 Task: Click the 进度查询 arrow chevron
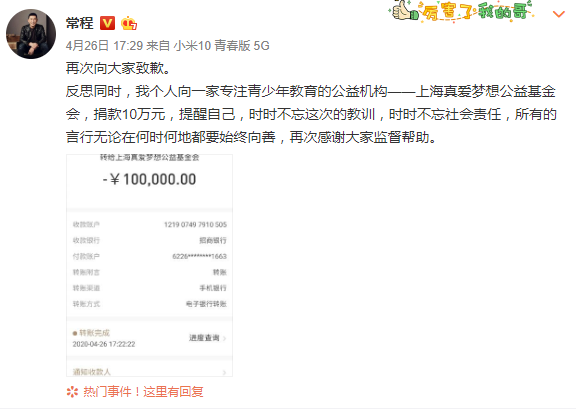(x=224, y=338)
